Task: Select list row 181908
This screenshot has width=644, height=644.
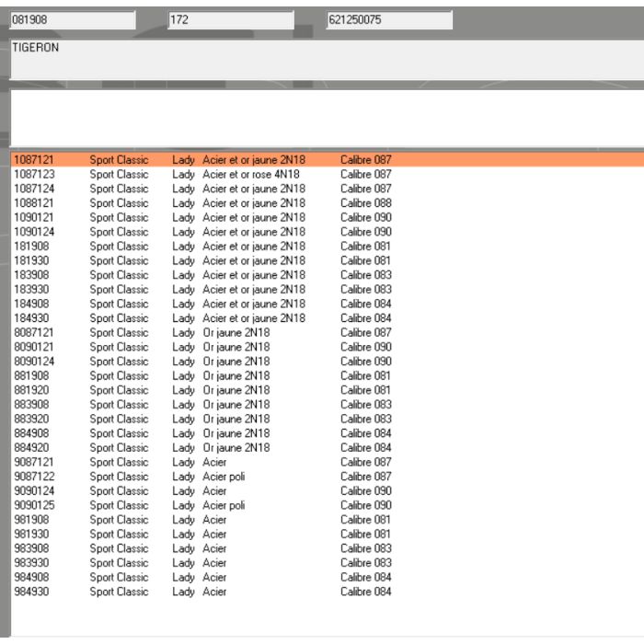Action: (x=327, y=246)
